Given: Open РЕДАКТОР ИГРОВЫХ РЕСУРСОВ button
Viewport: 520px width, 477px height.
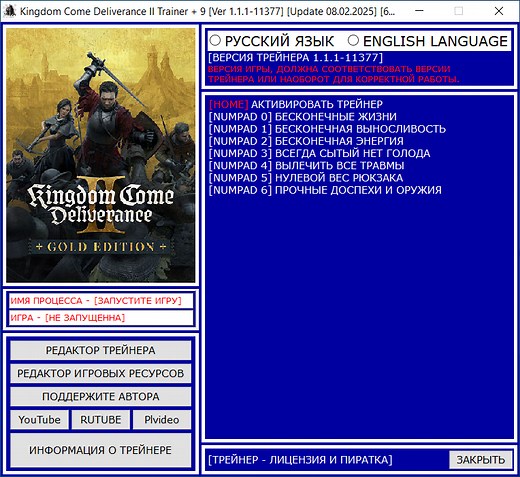Looking at the screenshot, I should pos(100,373).
